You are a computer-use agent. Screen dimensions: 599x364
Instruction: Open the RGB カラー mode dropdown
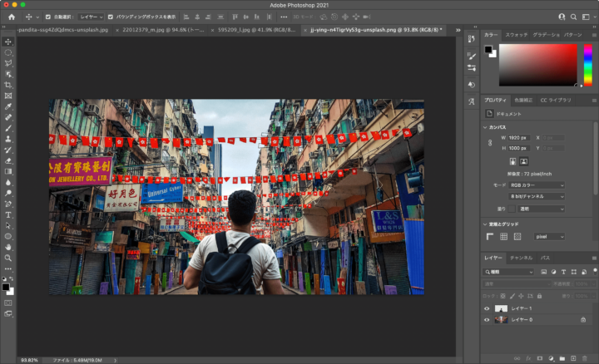coord(537,185)
